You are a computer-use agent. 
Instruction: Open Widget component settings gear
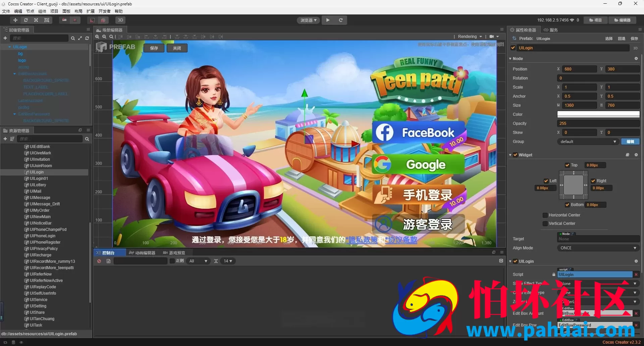pos(636,155)
